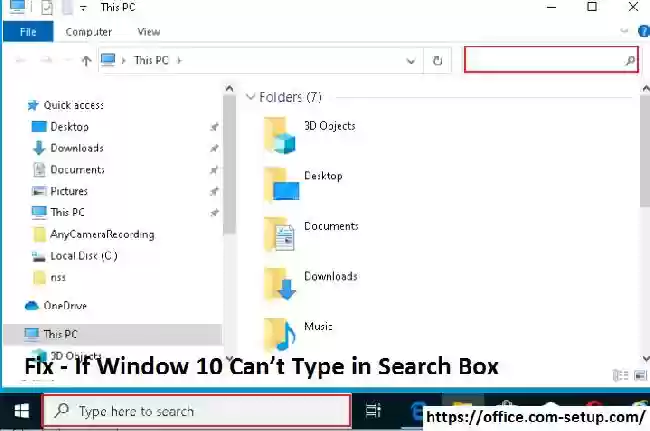Open Task View on the taskbar
Image resolution: width=650 pixels, height=431 pixels.
pos(373,411)
